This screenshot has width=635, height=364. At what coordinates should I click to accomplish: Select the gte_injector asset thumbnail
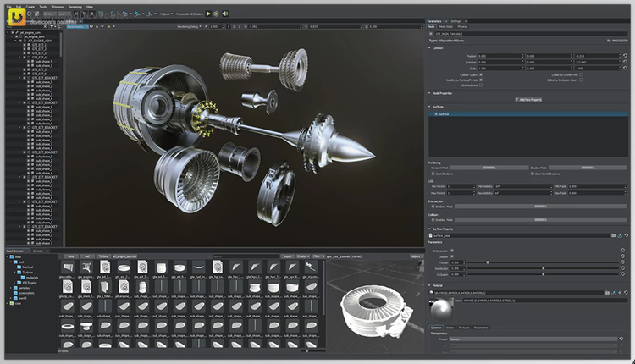(x=311, y=267)
